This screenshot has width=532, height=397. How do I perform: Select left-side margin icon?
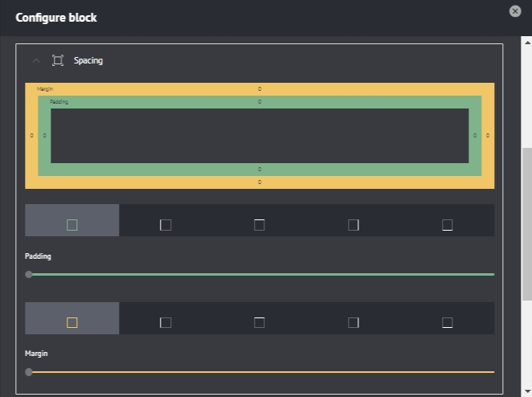point(166,322)
